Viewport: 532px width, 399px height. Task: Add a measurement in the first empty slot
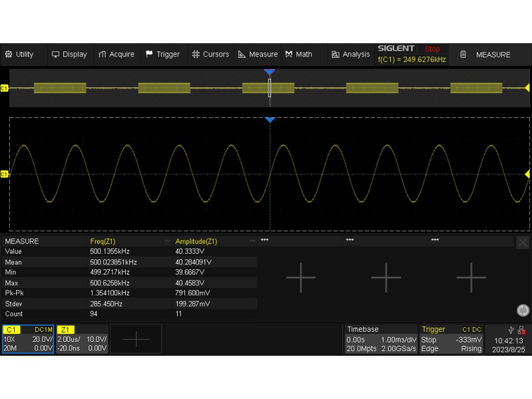click(301, 277)
